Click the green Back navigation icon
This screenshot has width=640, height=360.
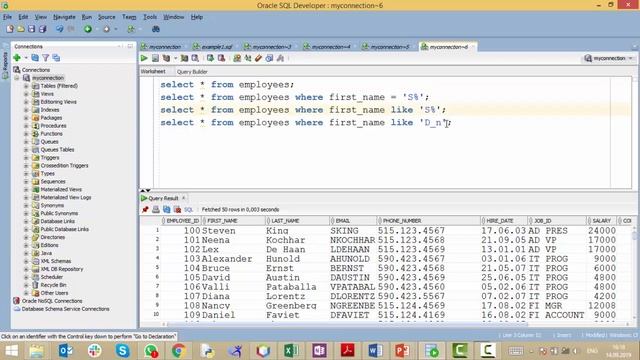pos(88,29)
